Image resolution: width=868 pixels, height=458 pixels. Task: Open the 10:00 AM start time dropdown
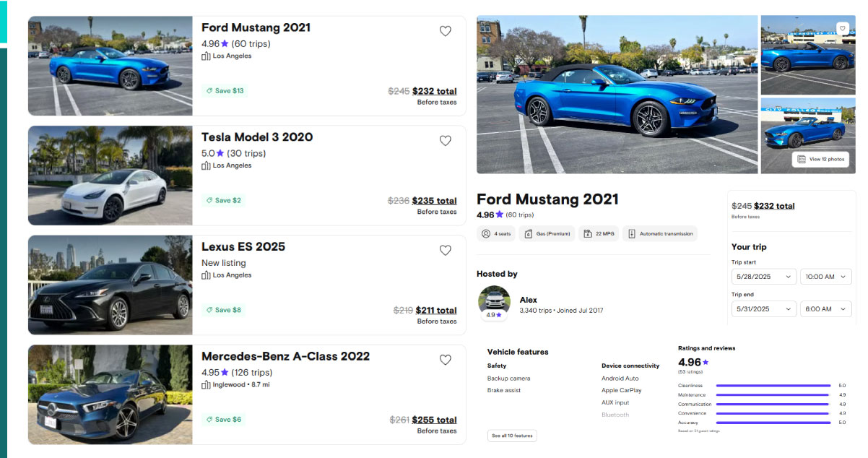coord(825,277)
